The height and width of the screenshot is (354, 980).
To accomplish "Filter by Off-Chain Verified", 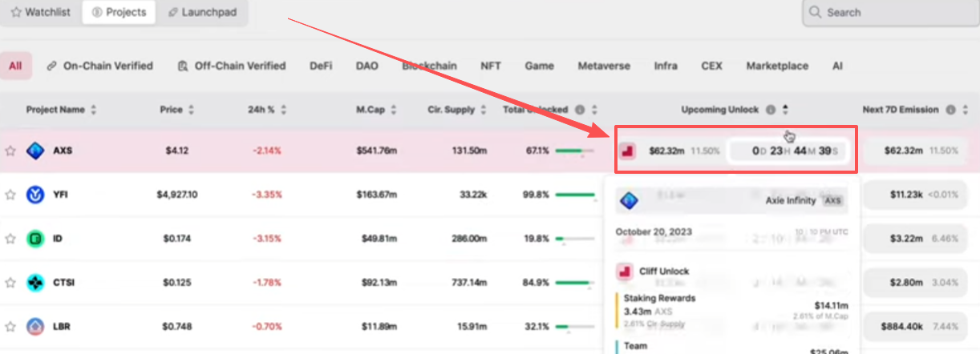I will (x=232, y=66).
